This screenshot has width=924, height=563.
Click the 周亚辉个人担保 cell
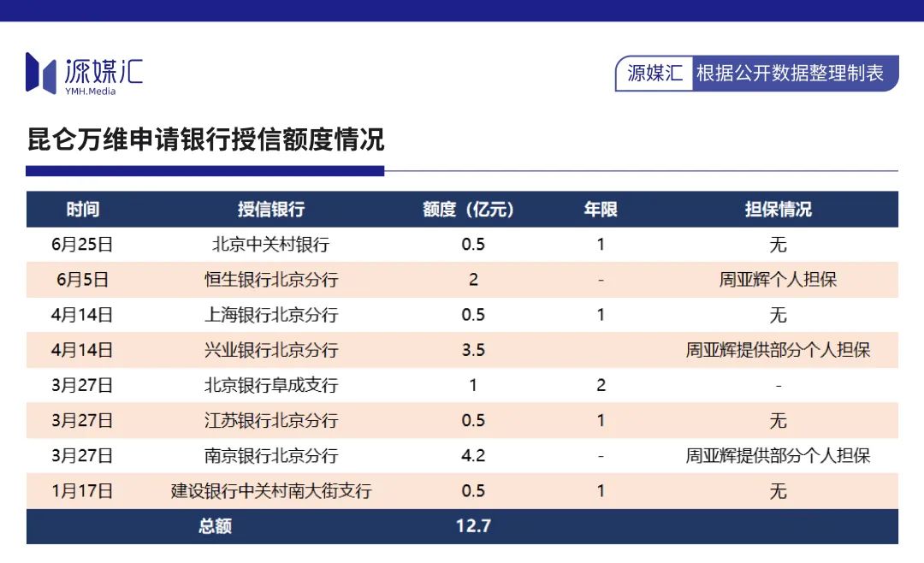pos(778,280)
